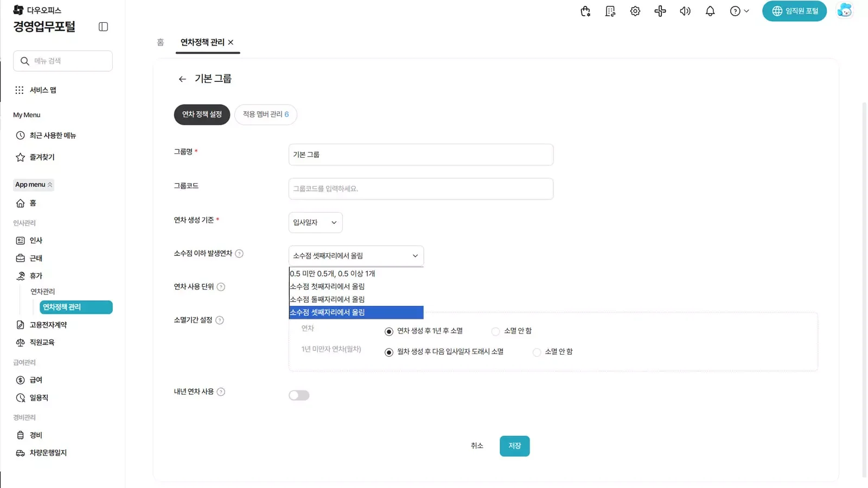868x488 pixels.
Task: Click the 그룹코드 input field
Action: [x=421, y=189]
